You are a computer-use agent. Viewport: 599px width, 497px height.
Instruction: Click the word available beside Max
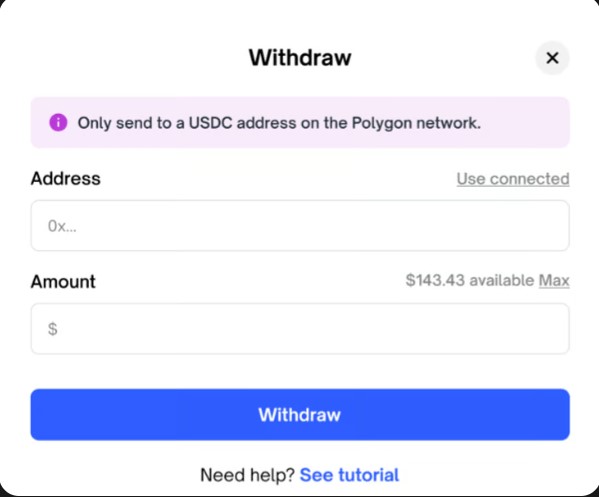tap(502, 280)
